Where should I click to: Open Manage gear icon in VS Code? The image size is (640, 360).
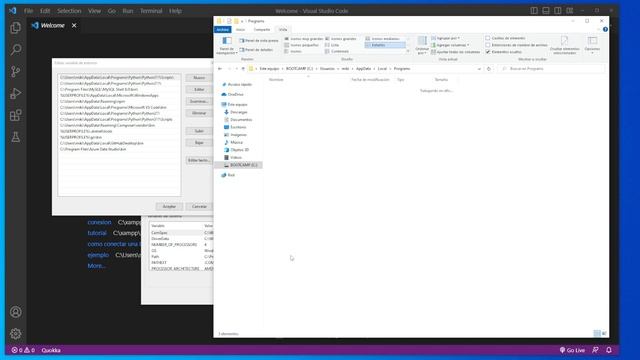pyautogui.click(x=16, y=333)
